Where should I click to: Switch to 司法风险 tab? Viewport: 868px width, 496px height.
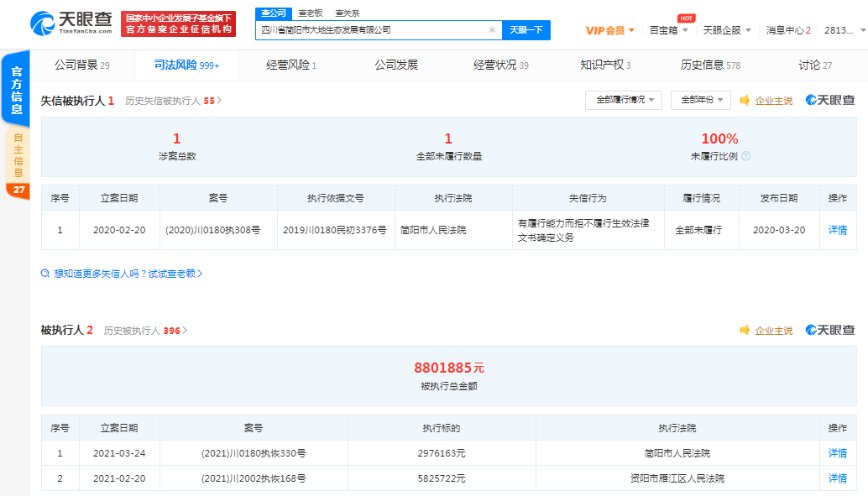[x=186, y=65]
